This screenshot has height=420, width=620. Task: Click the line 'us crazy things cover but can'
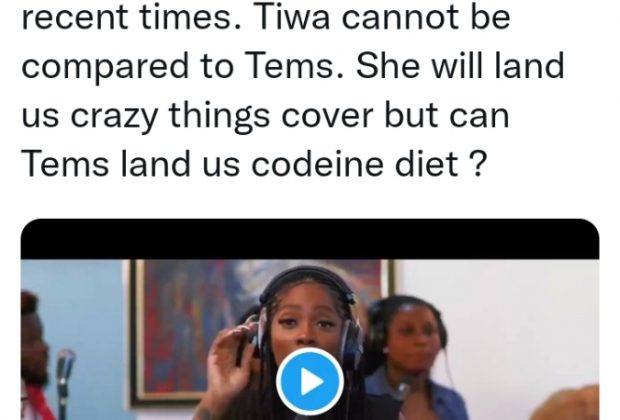pyautogui.click(x=265, y=115)
